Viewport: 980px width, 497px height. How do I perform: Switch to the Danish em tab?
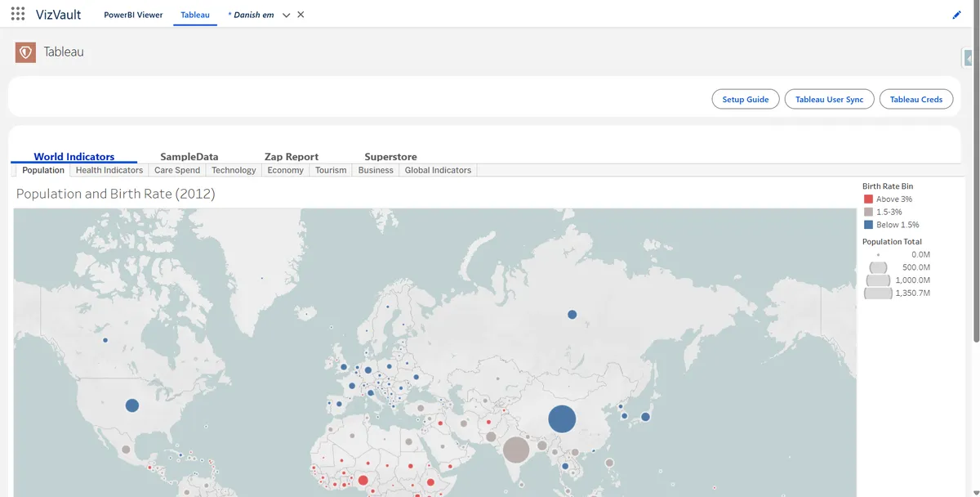pyautogui.click(x=251, y=15)
